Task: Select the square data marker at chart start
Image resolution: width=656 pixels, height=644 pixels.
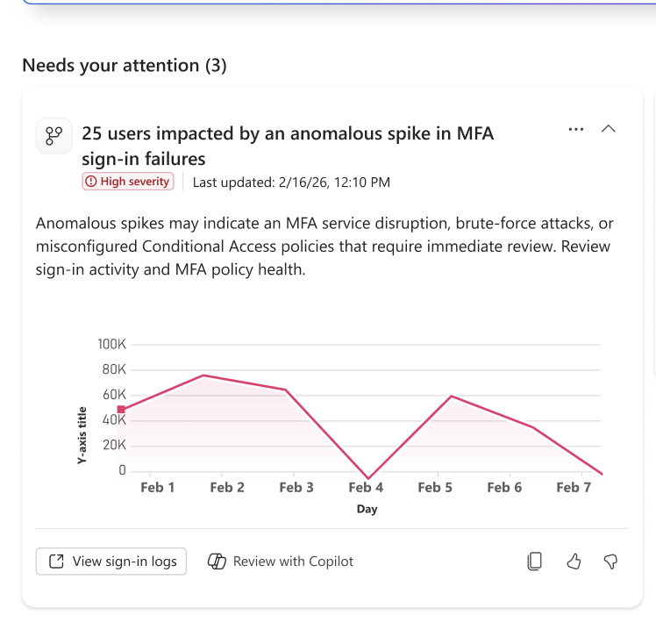Action: click(x=121, y=409)
